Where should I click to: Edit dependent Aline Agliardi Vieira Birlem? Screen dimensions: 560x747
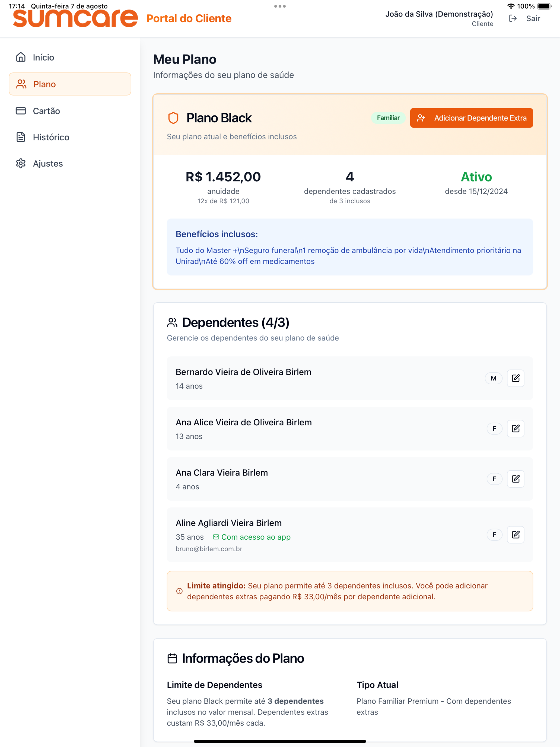516,534
